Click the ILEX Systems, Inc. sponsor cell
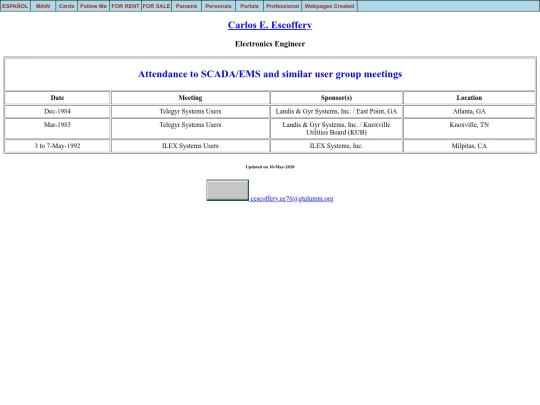 (x=336, y=146)
